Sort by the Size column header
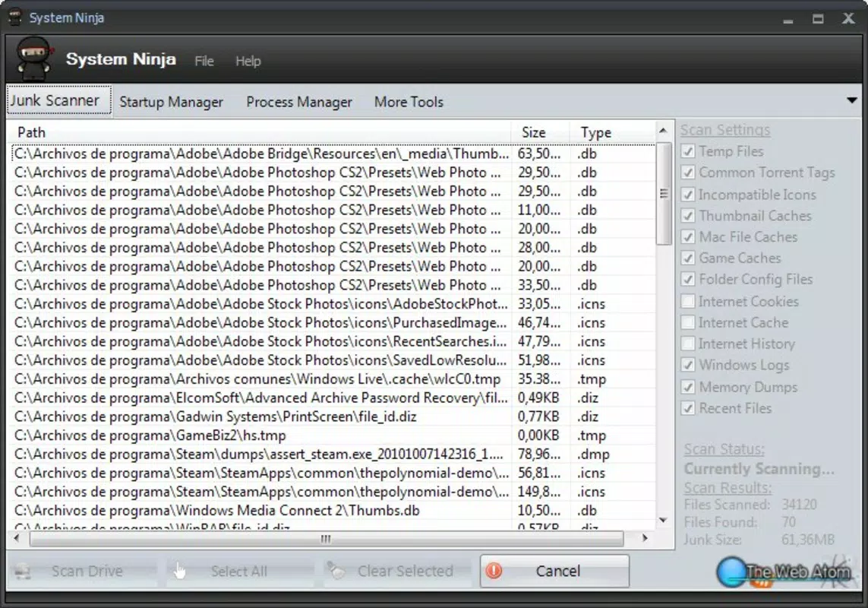 tap(540, 132)
